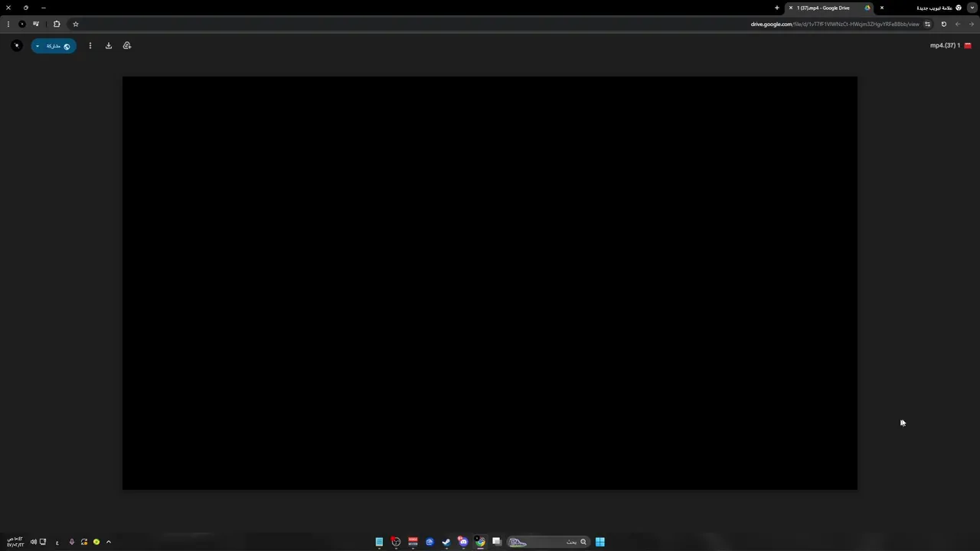The width and height of the screenshot is (980, 551).
Task: Open the media controls toolbar icon
Action: [36, 24]
